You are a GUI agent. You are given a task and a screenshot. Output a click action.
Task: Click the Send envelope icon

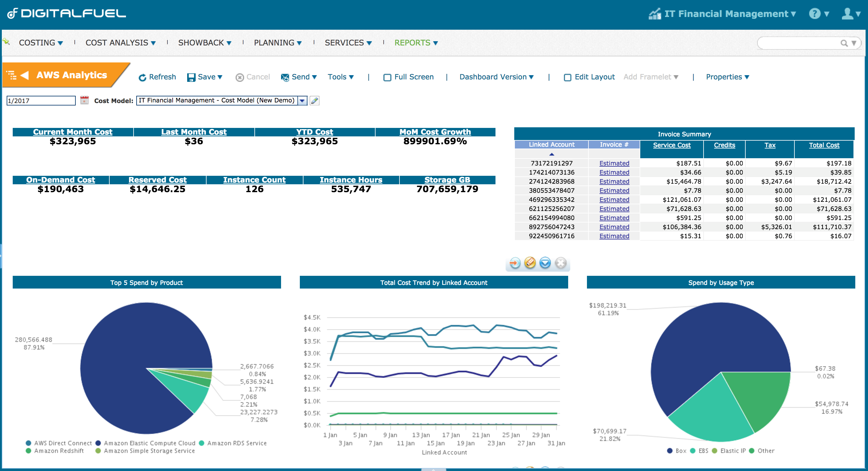click(x=285, y=77)
